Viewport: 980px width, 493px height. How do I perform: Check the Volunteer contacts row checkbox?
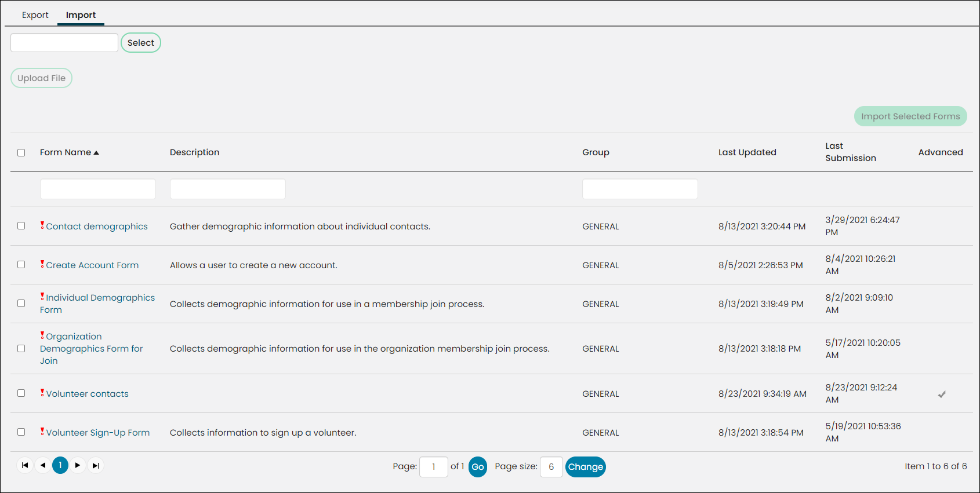click(21, 393)
